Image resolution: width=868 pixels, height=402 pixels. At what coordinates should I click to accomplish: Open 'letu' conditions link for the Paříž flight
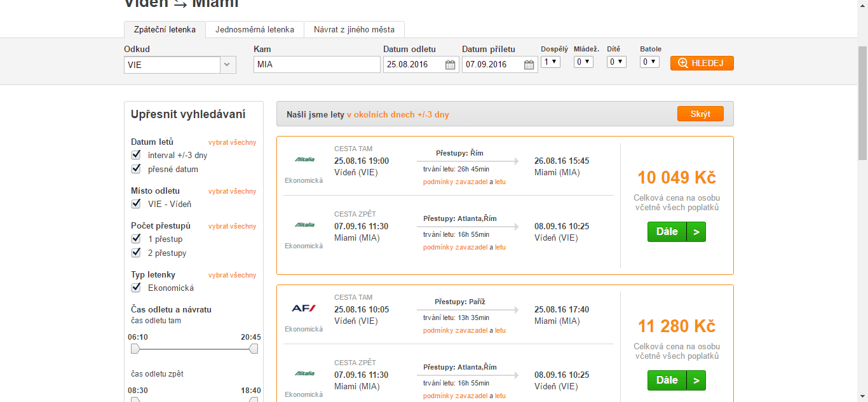500,330
